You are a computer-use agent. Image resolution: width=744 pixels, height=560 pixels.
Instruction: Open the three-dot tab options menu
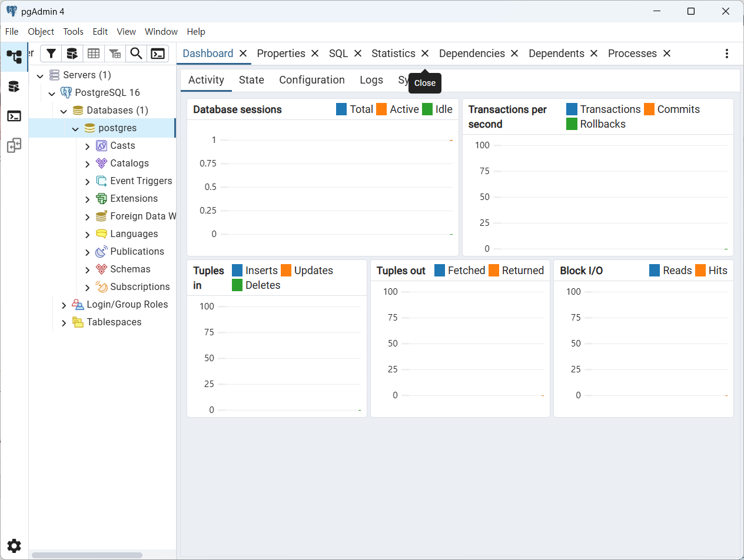pos(727,54)
